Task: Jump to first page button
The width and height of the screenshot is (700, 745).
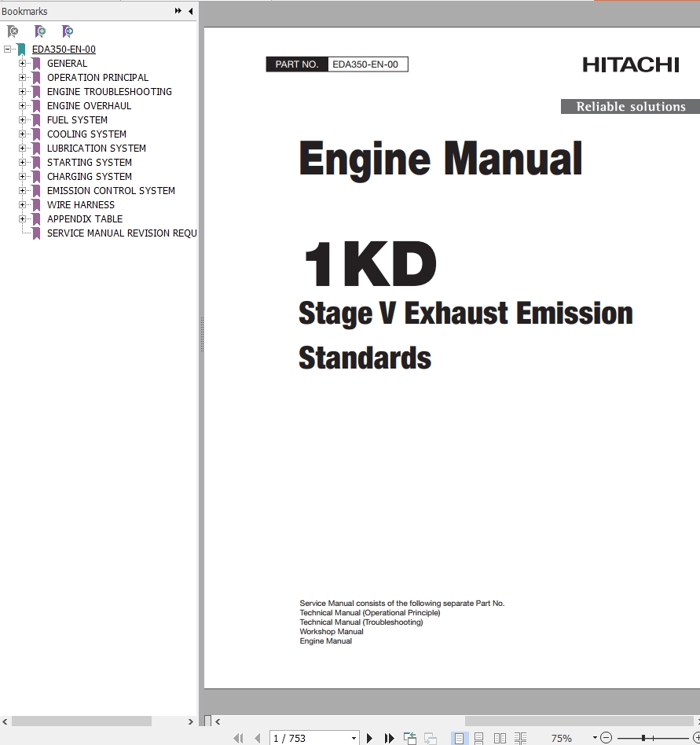Action: click(x=238, y=738)
